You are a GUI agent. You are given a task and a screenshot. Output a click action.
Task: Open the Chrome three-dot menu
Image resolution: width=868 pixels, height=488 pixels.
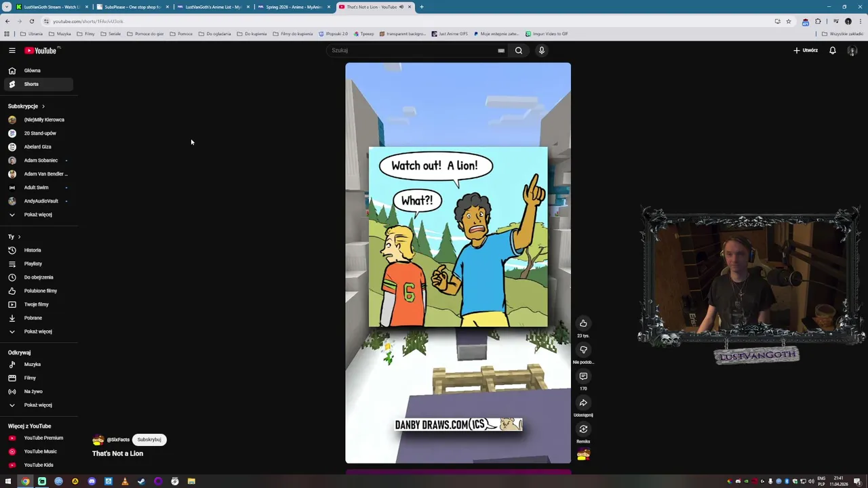tap(860, 21)
